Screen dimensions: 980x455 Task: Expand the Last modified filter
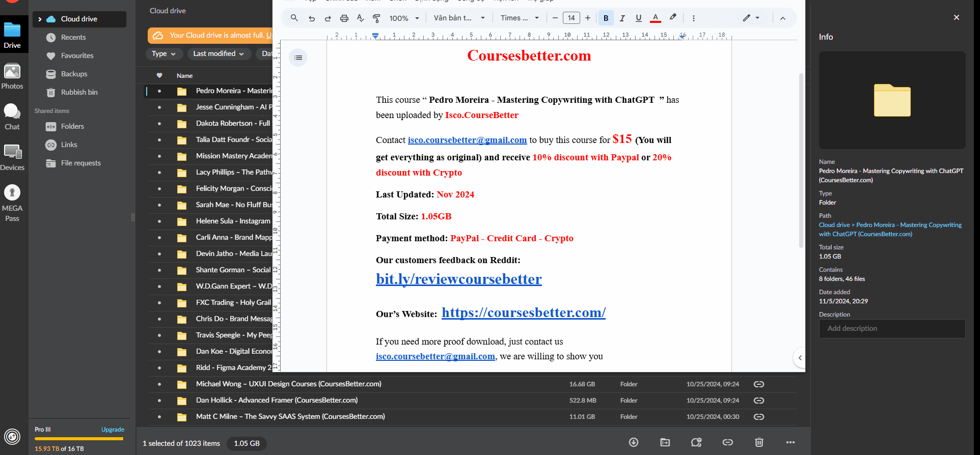pyautogui.click(x=219, y=53)
